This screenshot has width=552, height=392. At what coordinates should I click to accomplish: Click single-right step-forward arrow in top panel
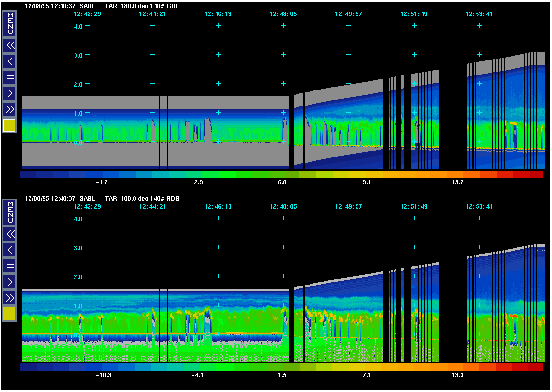pyautogui.click(x=10, y=93)
